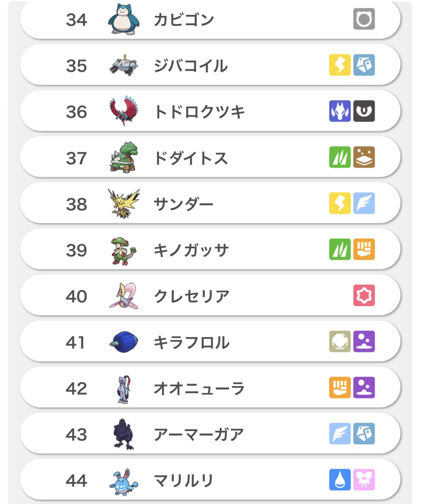Open the カビゴン Snorlax sprite thumbnail

click(x=124, y=20)
